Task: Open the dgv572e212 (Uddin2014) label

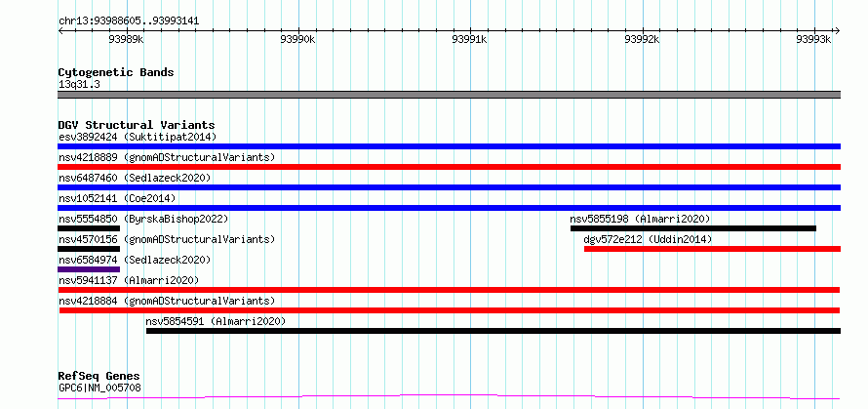Action: (648, 239)
